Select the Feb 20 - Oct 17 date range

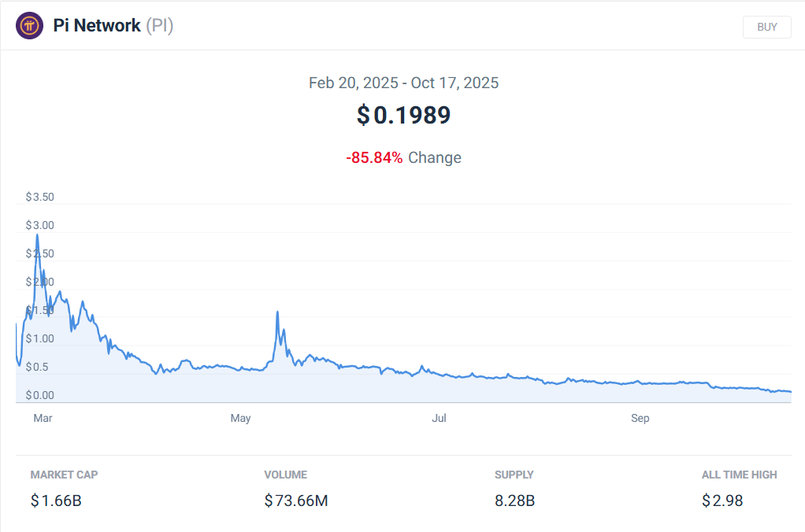[403, 83]
